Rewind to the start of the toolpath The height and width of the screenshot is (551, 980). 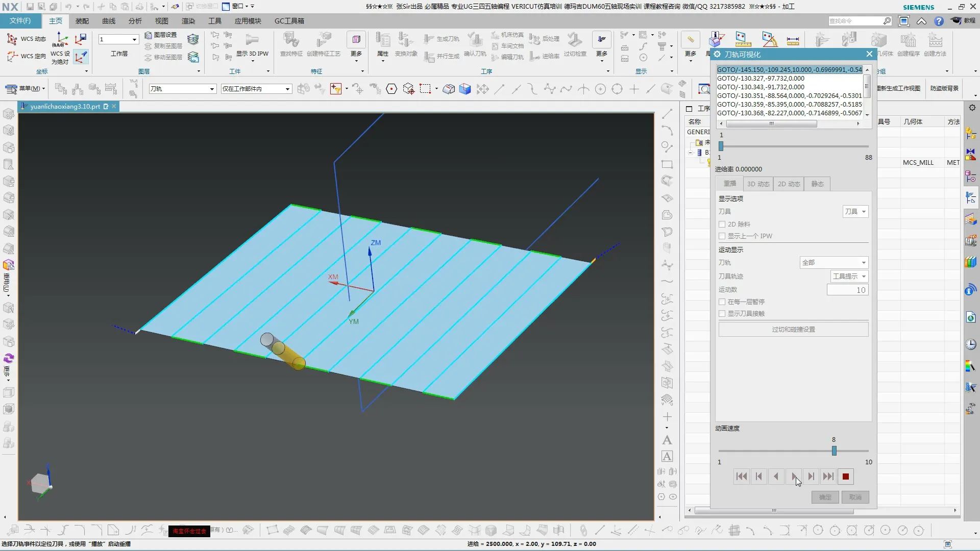[x=742, y=477]
